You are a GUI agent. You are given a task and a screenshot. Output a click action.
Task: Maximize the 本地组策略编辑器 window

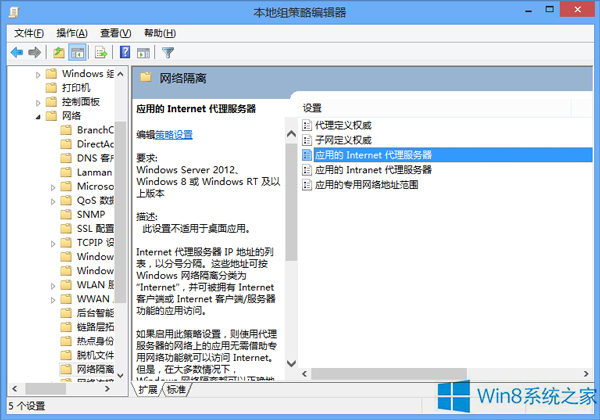(x=549, y=10)
